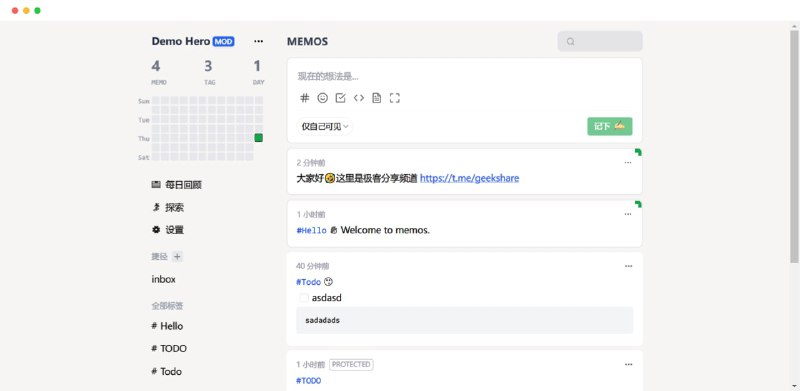Click the MEMOS page heading
Screen dimensions: 800x391
pyautogui.click(x=308, y=42)
